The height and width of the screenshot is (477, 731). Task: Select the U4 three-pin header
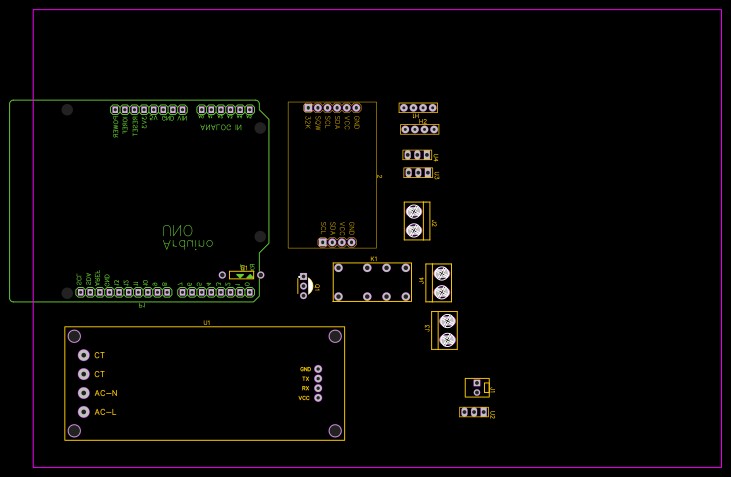point(417,155)
